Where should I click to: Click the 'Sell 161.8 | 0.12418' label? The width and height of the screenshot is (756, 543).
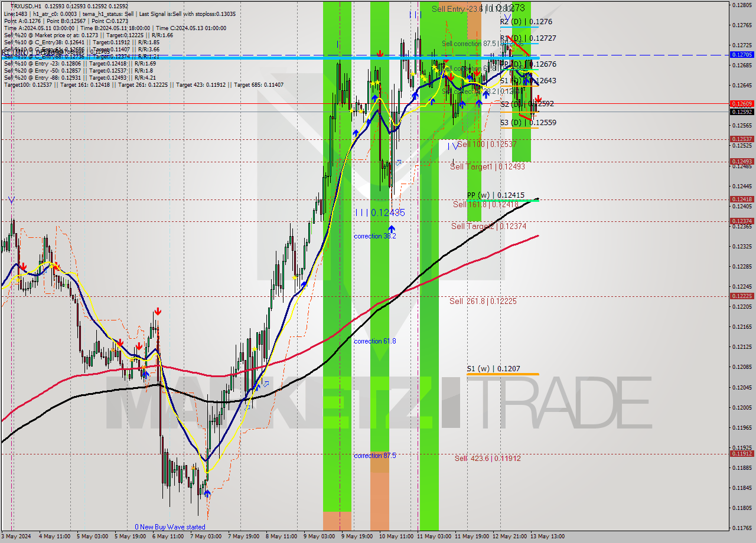click(486, 204)
